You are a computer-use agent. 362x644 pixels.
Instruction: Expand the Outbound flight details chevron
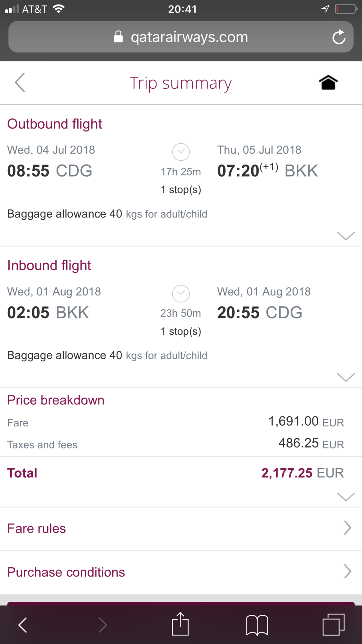[346, 236]
